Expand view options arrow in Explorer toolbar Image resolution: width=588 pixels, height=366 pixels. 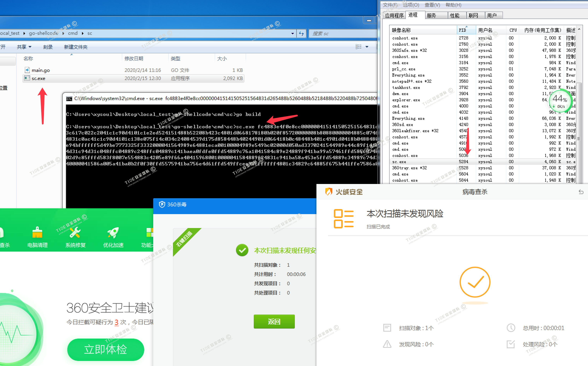pos(367,47)
